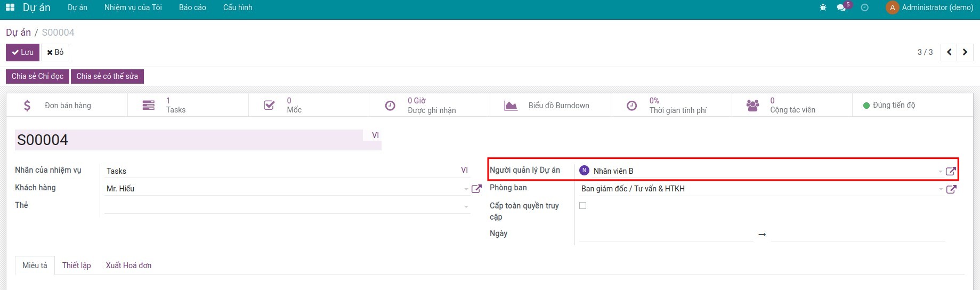Open external link for Khách hàng Mr. Hiếu
The width and height of the screenshot is (980, 290).
pos(476,189)
